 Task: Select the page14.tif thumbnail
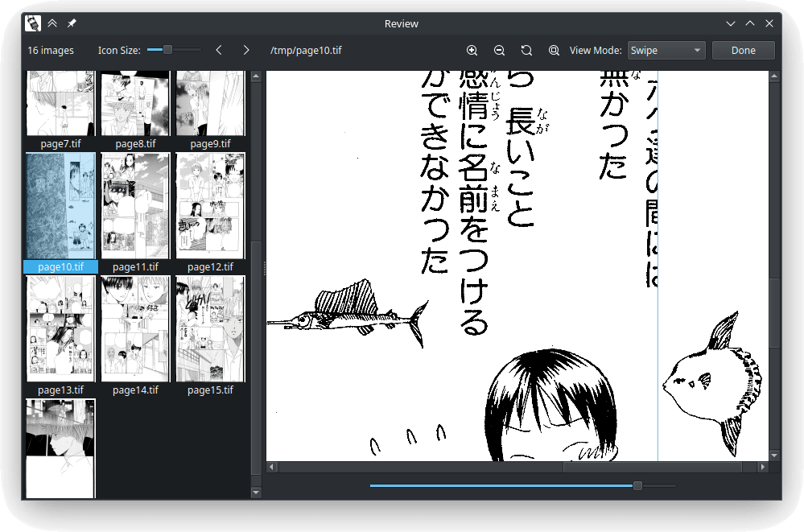[x=135, y=329]
